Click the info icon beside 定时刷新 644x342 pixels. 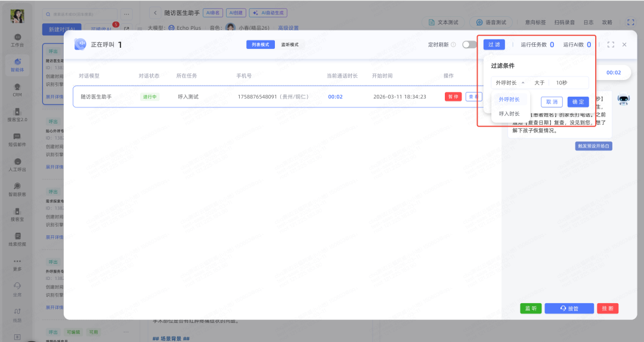(x=454, y=45)
